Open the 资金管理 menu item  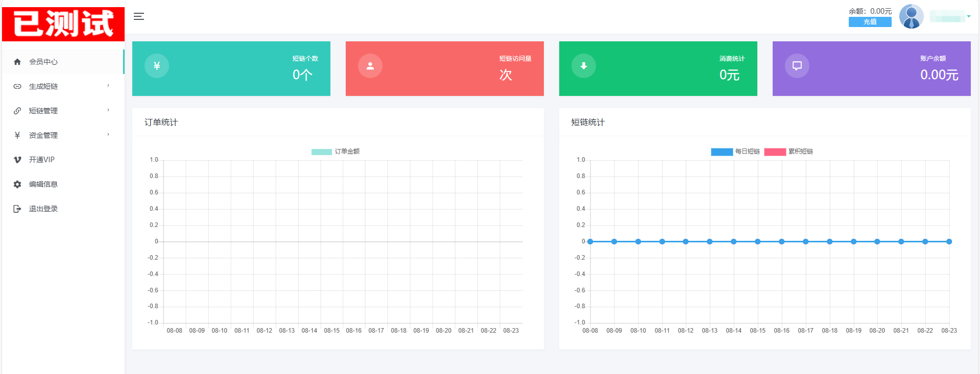pyautogui.click(x=63, y=135)
